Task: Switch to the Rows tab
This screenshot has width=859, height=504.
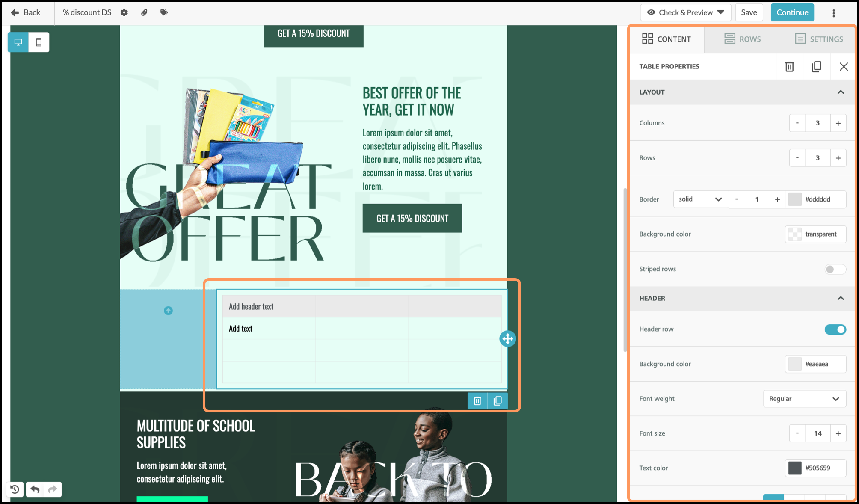Action: [x=742, y=39]
